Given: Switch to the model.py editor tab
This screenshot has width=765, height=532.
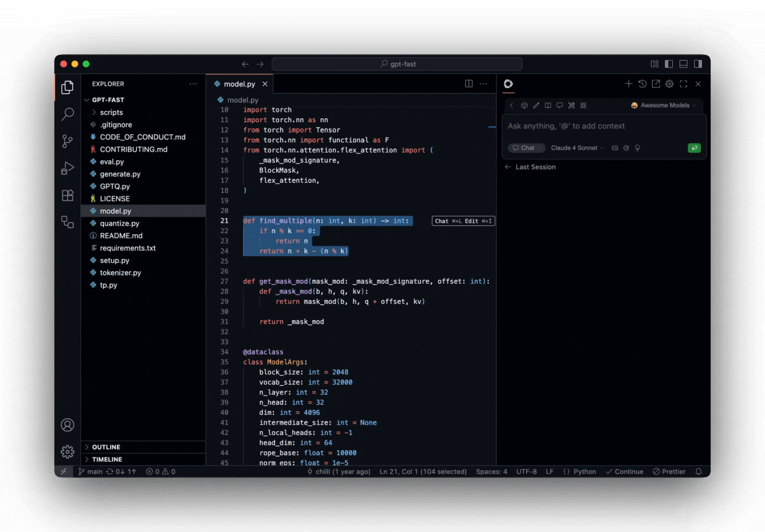Looking at the screenshot, I should 239,84.
